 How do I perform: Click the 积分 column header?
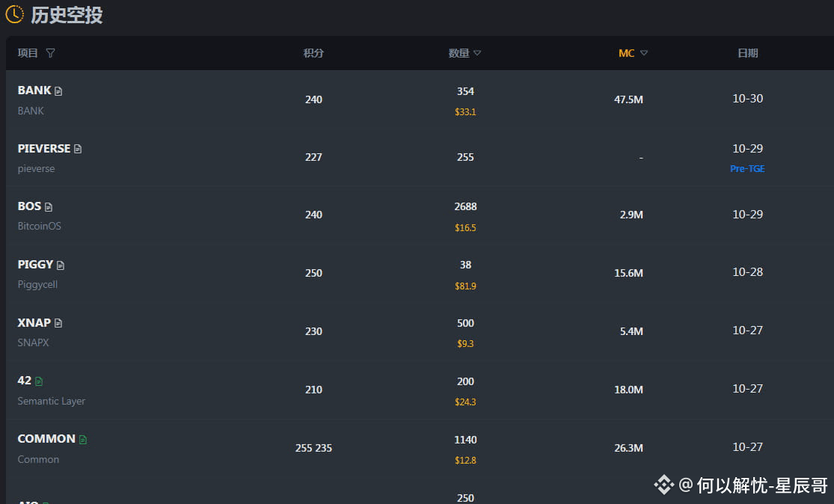[313, 53]
